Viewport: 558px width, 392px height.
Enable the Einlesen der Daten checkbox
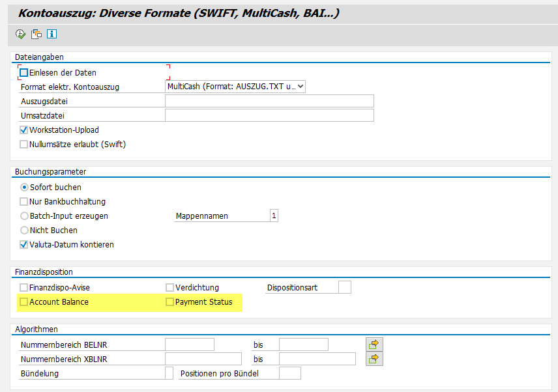click(x=24, y=73)
